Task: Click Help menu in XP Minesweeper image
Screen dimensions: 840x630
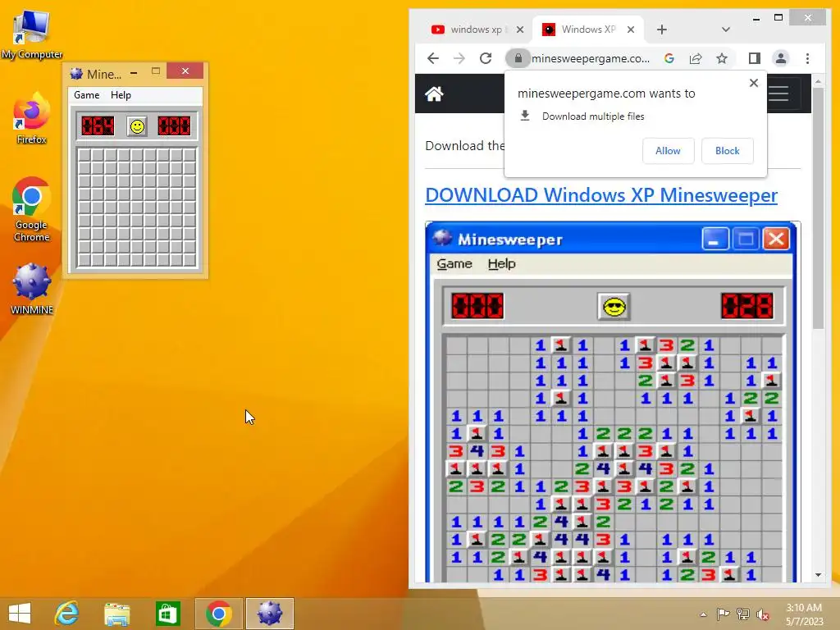Action: point(501,263)
